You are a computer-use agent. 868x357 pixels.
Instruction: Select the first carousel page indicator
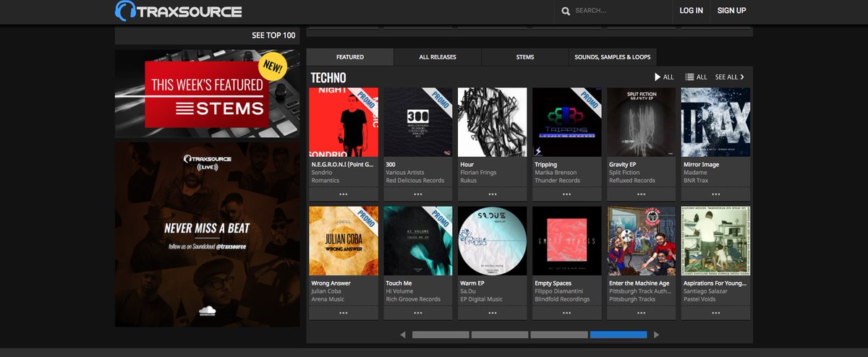pyautogui.click(x=441, y=335)
